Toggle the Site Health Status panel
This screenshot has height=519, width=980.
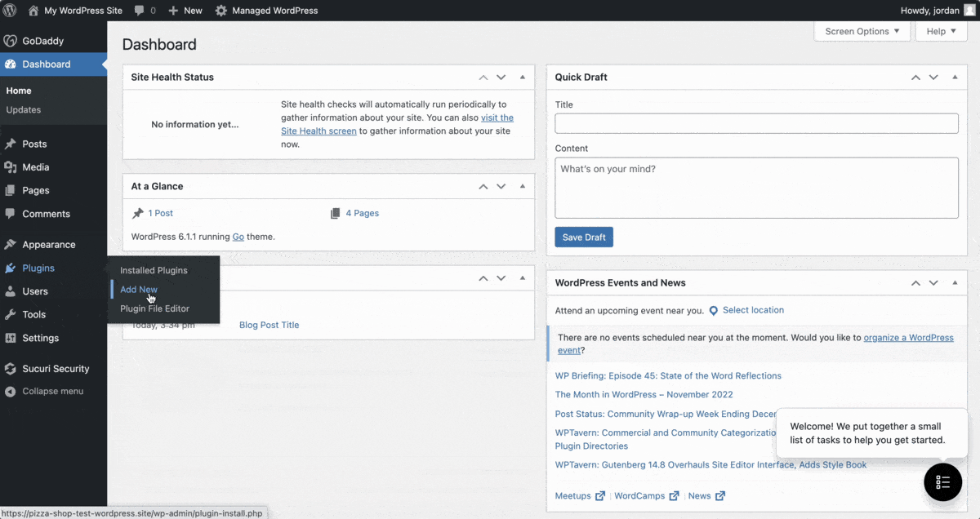tap(522, 78)
